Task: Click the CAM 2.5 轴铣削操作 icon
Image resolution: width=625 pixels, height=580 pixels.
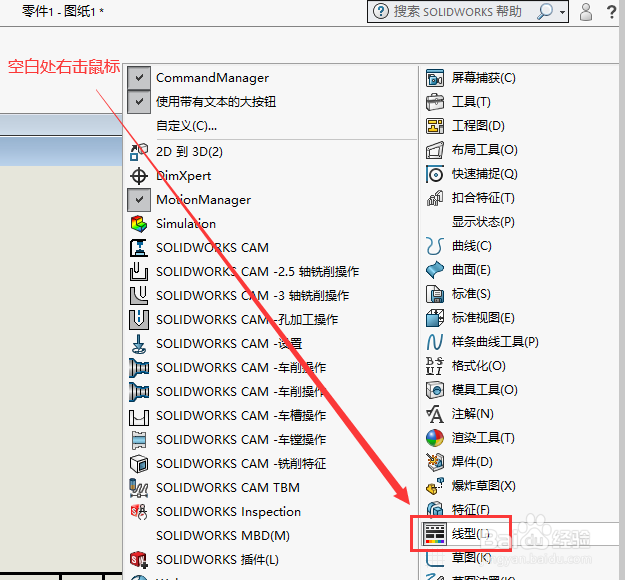Action: point(139,271)
